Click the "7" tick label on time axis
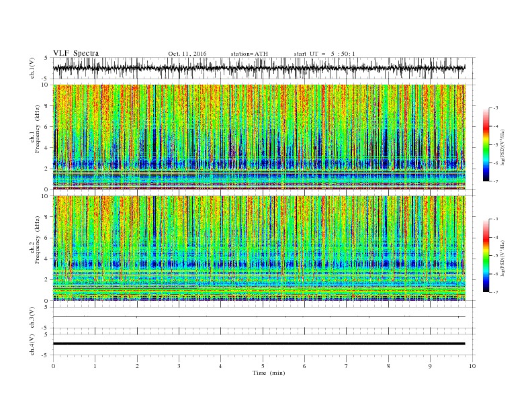Viewport: 532px width, 411px height. tap(347, 366)
